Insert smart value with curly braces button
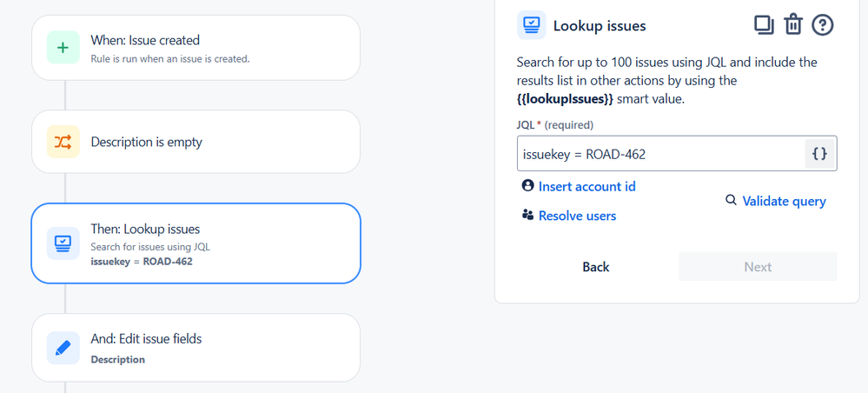The height and width of the screenshot is (393, 868). coord(819,154)
